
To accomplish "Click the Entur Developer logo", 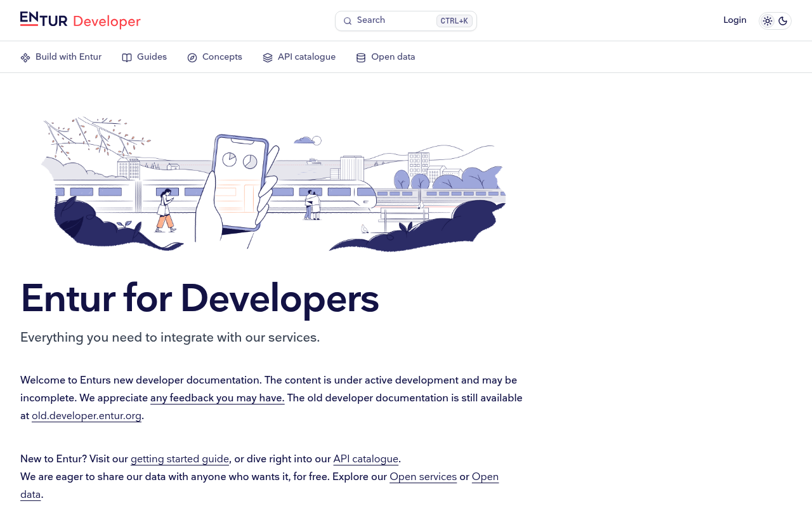I will [x=81, y=20].
